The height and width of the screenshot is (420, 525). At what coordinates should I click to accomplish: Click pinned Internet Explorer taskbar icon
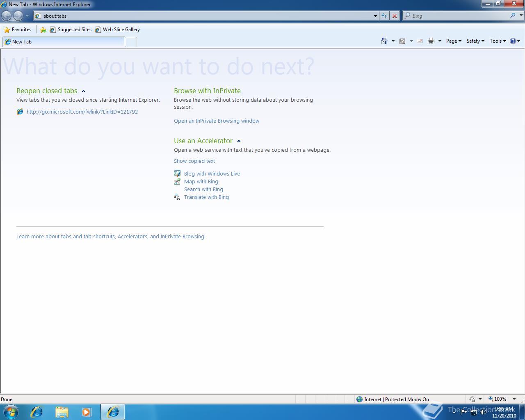(x=37, y=412)
